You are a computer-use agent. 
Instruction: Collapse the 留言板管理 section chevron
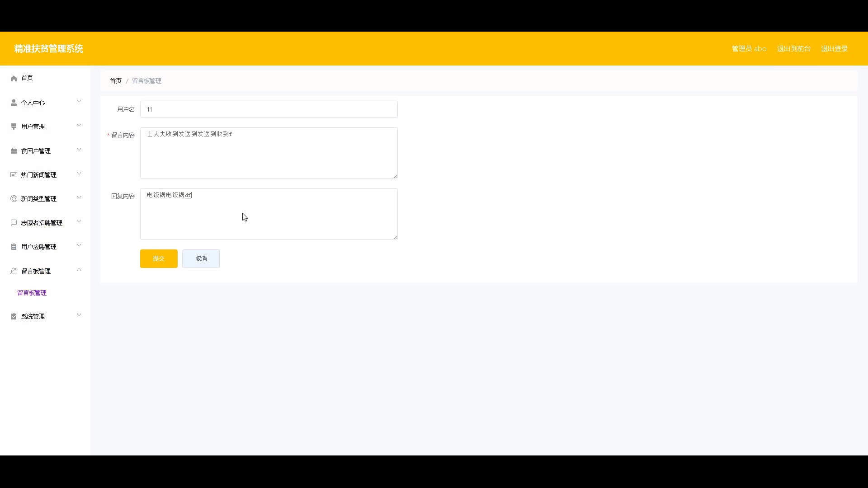79,270
